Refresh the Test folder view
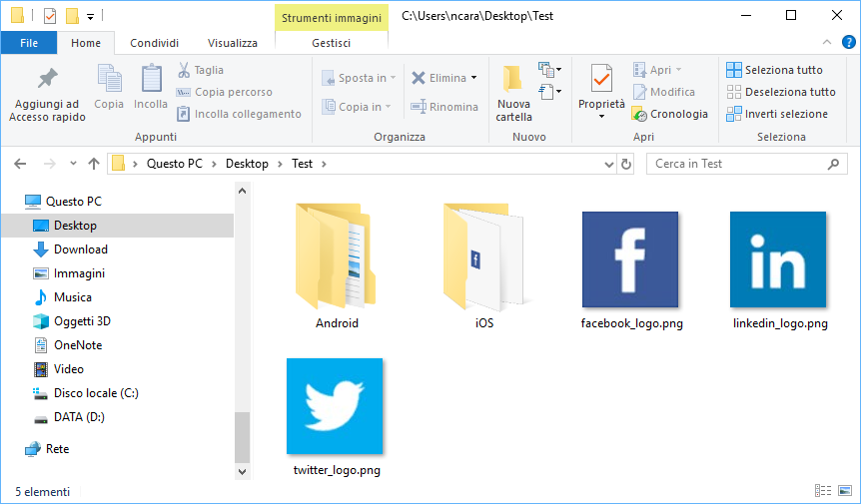The height and width of the screenshot is (504, 861). [x=626, y=164]
